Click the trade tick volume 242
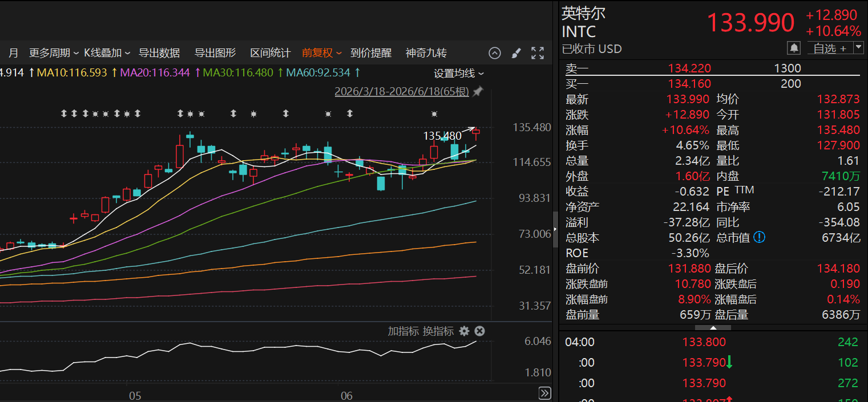Viewport: 868px width, 402px height. [848, 342]
